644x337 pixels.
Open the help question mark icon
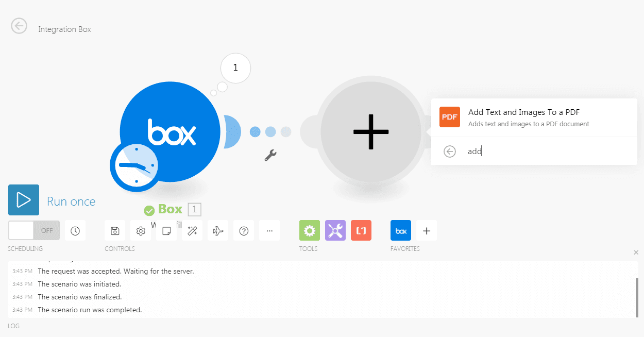[x=244, y=231]
